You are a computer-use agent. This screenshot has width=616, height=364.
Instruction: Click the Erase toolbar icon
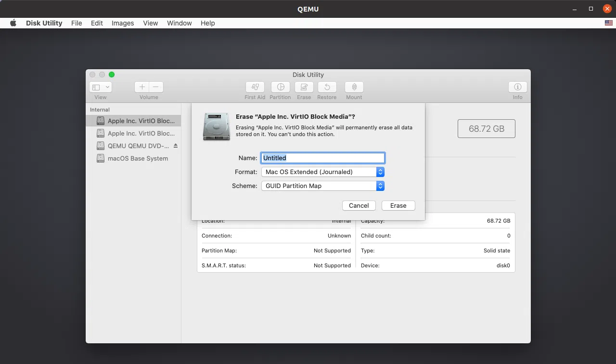click(x=304, y=87)
